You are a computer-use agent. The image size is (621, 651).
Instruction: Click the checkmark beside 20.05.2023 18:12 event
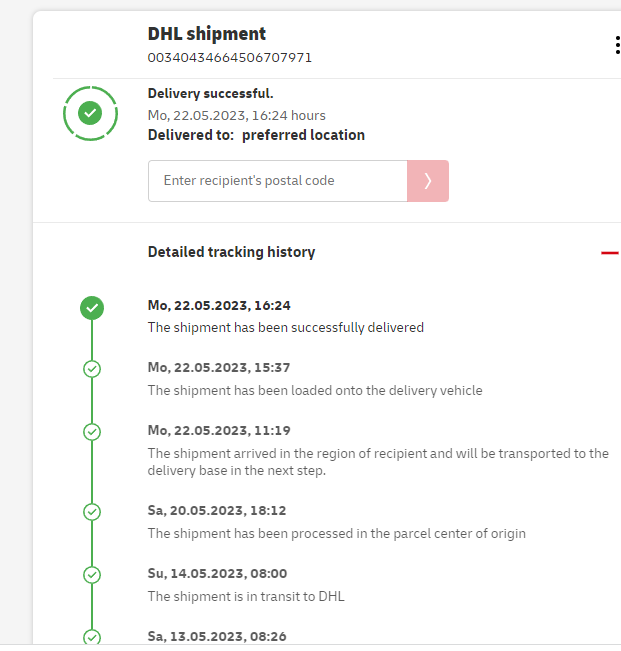tap(92, 512)
